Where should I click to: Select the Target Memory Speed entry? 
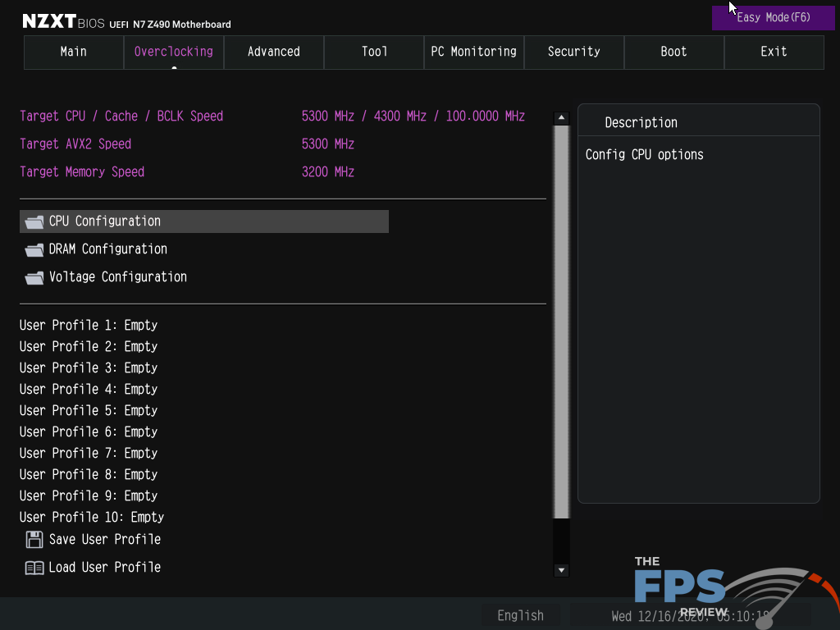point(82,171)
